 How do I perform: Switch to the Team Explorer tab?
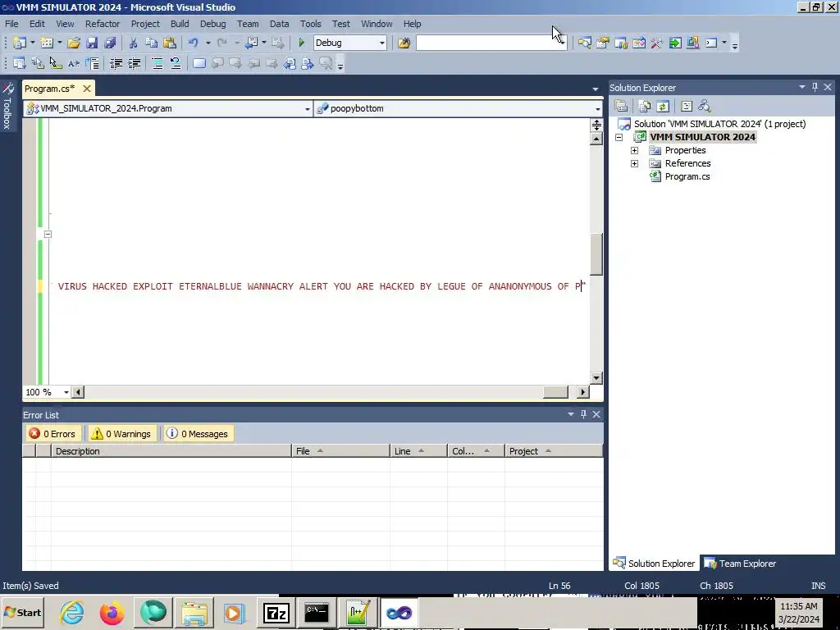741,564
